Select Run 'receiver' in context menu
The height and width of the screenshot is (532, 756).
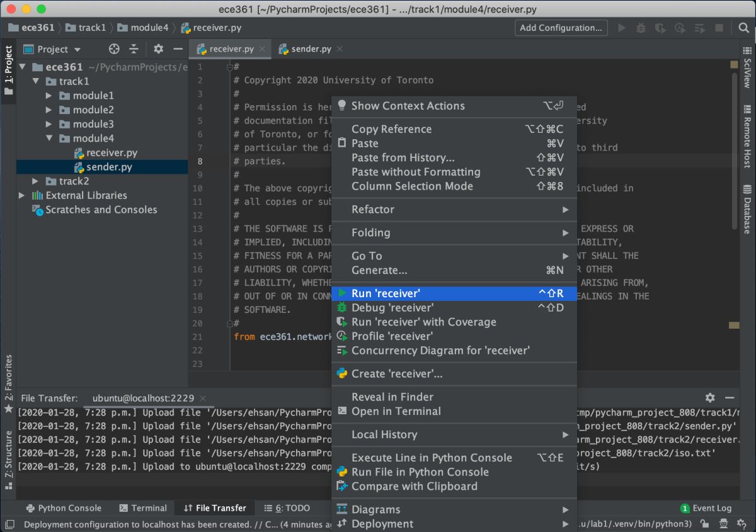click(x=454, y=293)
